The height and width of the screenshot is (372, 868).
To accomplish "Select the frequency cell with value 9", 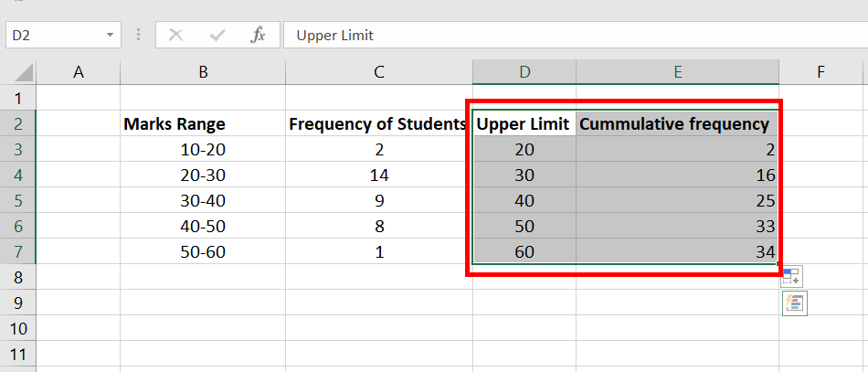I will [379, 200].
